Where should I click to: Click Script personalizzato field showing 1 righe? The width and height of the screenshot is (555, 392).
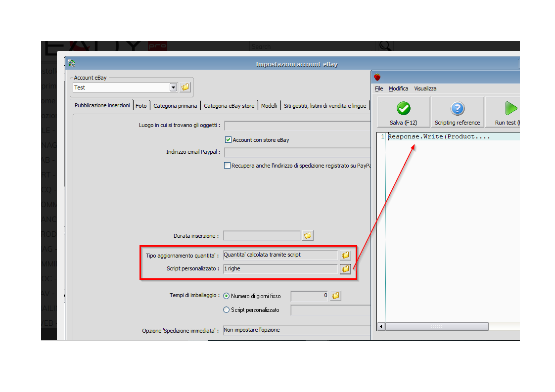(280, 269)
